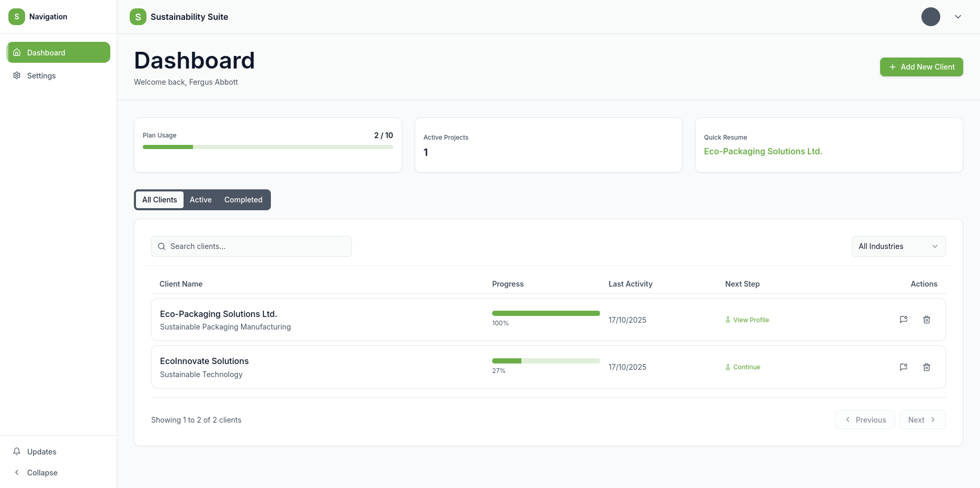Open Settings from the navigation menu
The width and height of the screenshot is (980, 488).
[41, 75]
